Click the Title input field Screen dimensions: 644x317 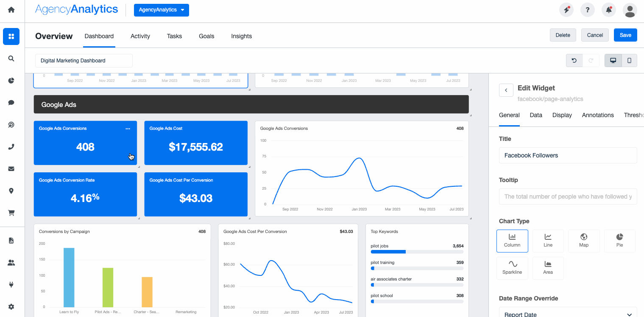[x=568, y=155]
